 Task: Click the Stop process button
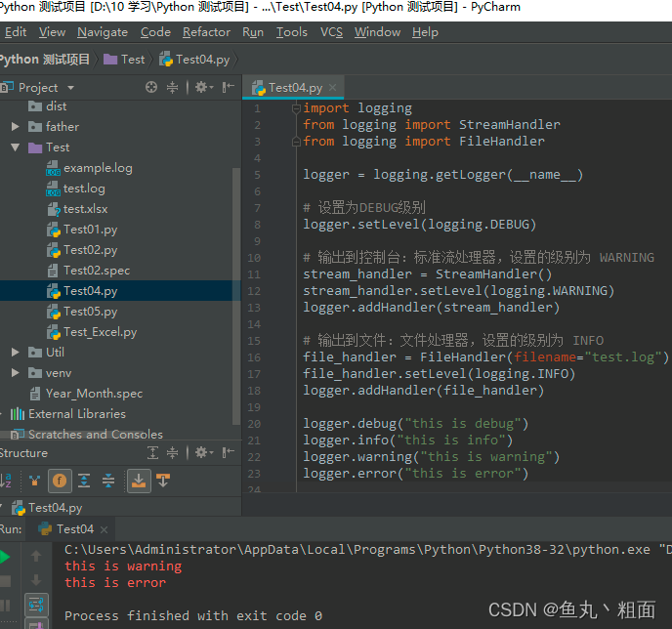click(6, 581)
